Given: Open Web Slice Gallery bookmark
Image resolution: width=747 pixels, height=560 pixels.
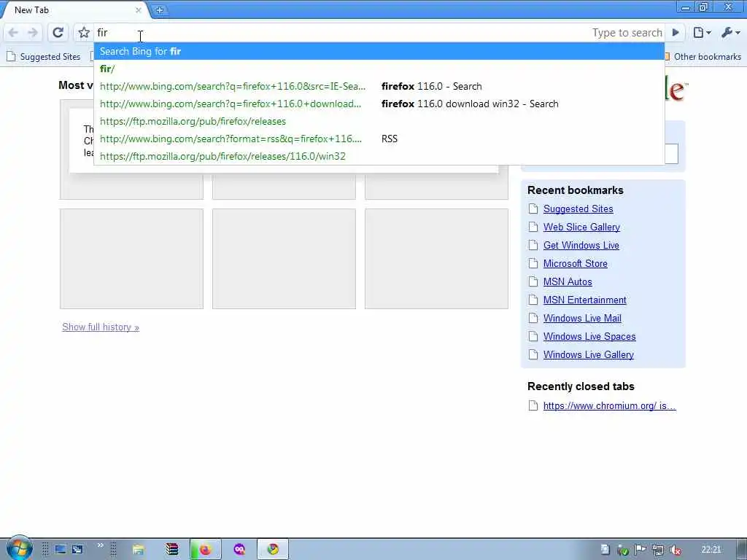Looking at the screenshot, I should coord(581,227).
